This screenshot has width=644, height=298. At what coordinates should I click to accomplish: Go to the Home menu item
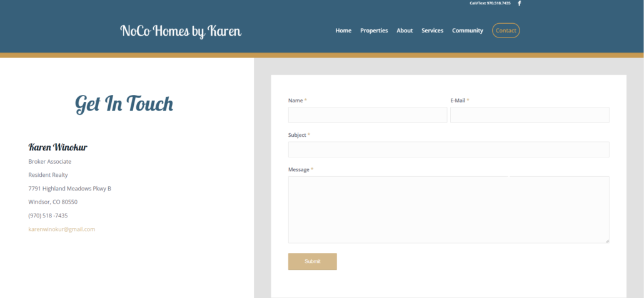click(x=343, y=31)
